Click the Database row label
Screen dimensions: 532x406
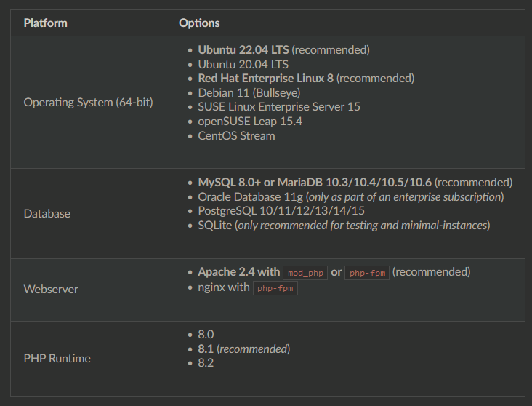click(47, 214)
